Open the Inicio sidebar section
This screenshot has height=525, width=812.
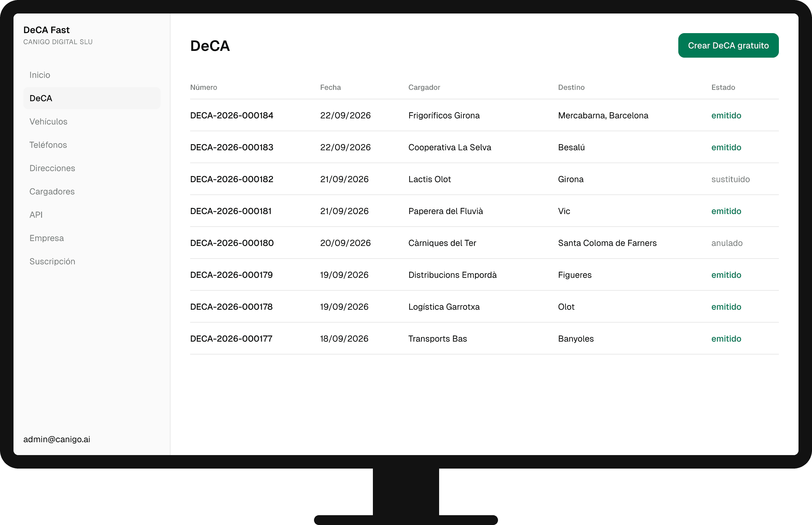click(92, 75)
